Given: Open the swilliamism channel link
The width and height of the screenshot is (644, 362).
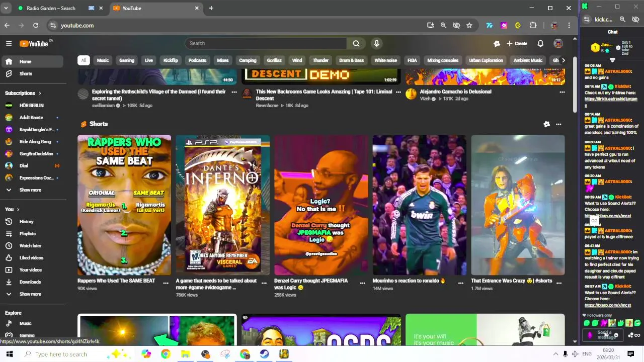Looking at the screenshot, I should point(103,106).
